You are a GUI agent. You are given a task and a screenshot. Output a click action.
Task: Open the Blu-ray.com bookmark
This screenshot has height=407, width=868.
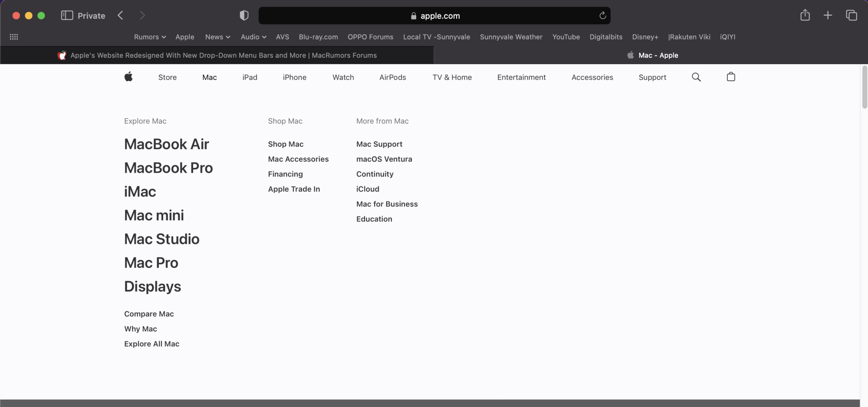pyautogui.click(x=318, y=37)
